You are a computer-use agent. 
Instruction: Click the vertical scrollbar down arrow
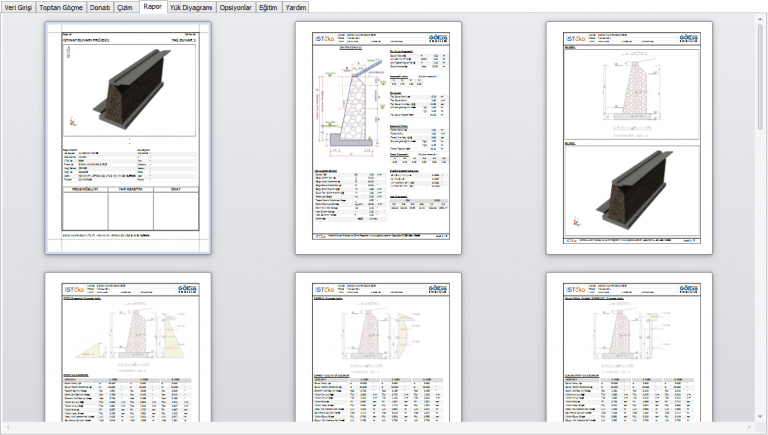click(761, 417)
